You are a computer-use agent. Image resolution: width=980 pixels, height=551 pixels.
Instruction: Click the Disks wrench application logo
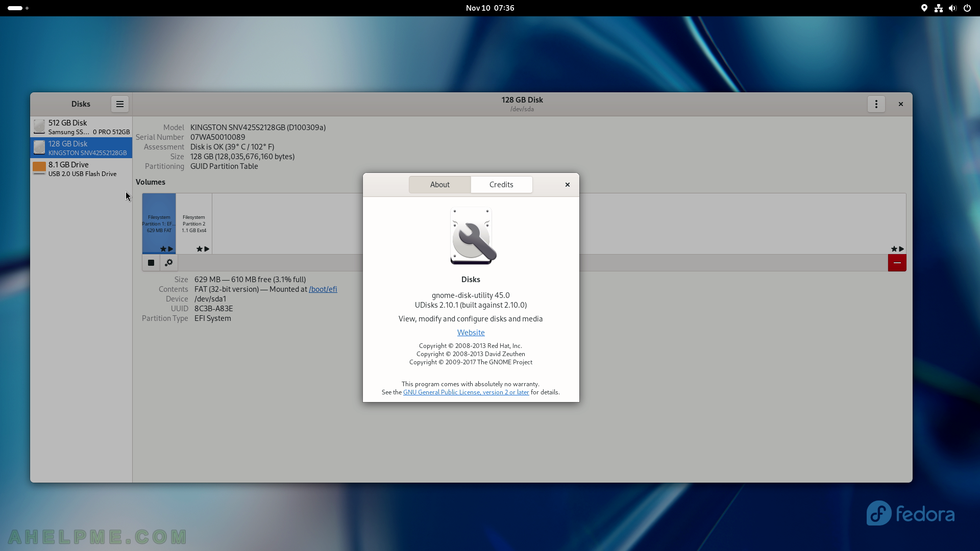[473, 236]
